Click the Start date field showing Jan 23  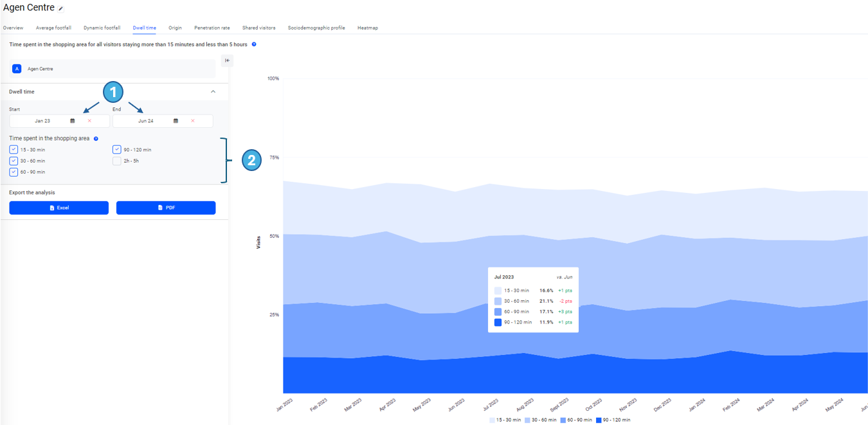(x=42, y=121)
